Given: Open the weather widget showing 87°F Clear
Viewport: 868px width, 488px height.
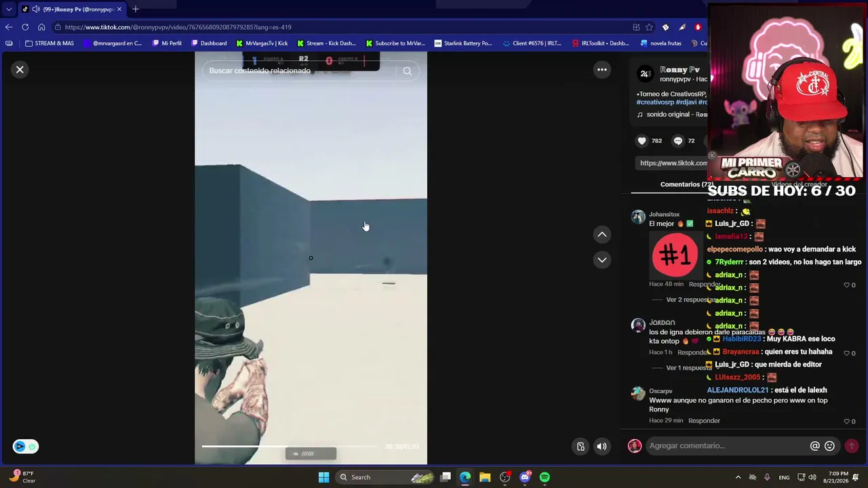Looking at the screenshot, I should pyautogui.click(x=22, y=477).
